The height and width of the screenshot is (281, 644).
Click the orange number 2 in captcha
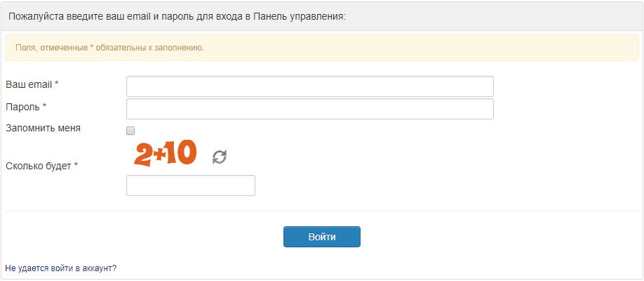click(143, 155)
